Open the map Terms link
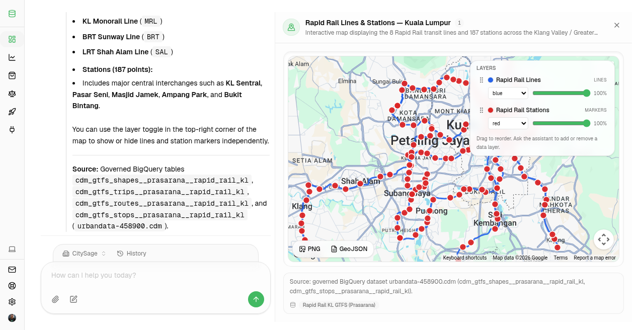Viewport: 644px width, 330px height. pyautogui.click(x=560, y=258)
